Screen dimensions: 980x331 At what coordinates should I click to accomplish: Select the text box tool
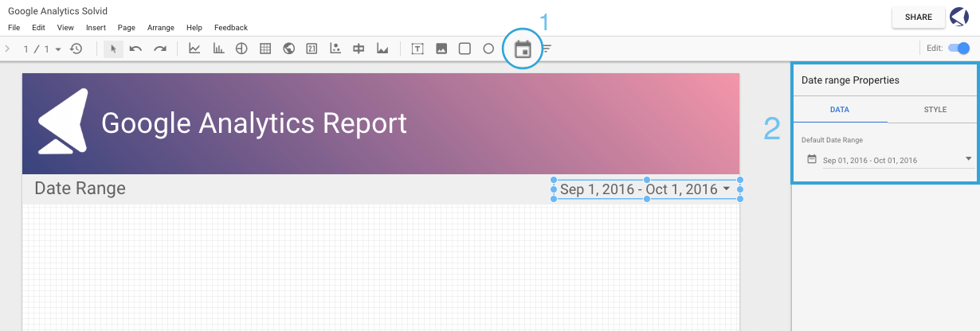pyautogui.click(x=417, y=49)
